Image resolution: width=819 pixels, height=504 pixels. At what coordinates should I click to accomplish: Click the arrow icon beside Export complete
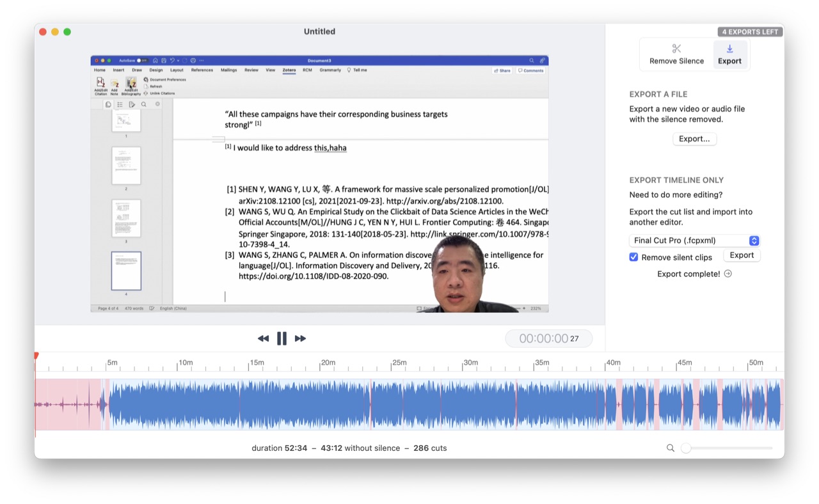pos(728,274)
